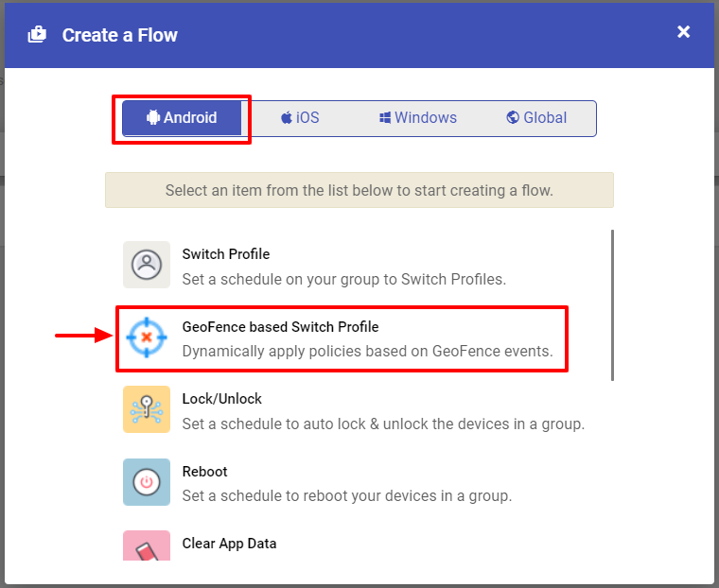Click 'schedule to reboot your devices' description
Image resolution: width=719 pixels, height=588 pixels.
(346, 496)
